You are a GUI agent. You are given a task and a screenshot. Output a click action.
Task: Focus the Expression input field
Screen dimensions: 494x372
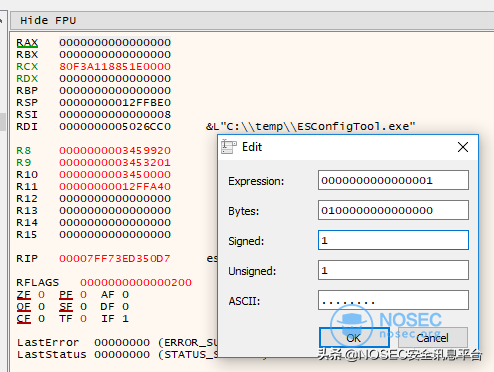click(x=393, y=180)
